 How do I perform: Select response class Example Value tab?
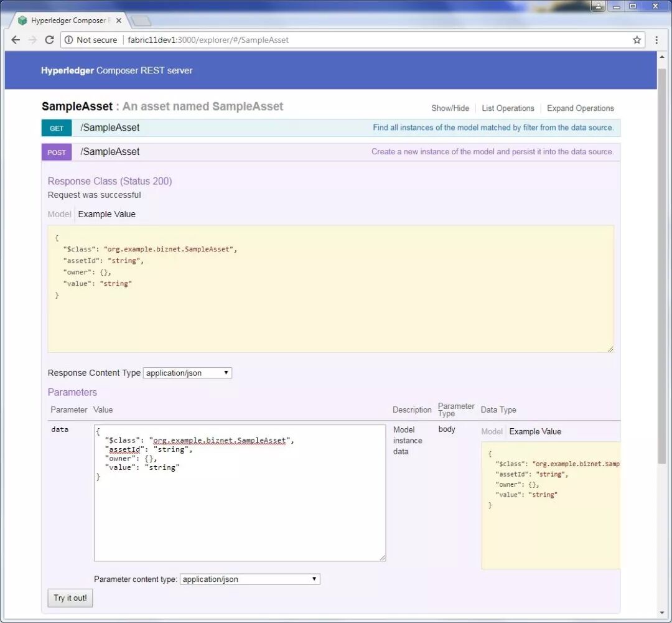pyautogui.click(x=107, y=214)
